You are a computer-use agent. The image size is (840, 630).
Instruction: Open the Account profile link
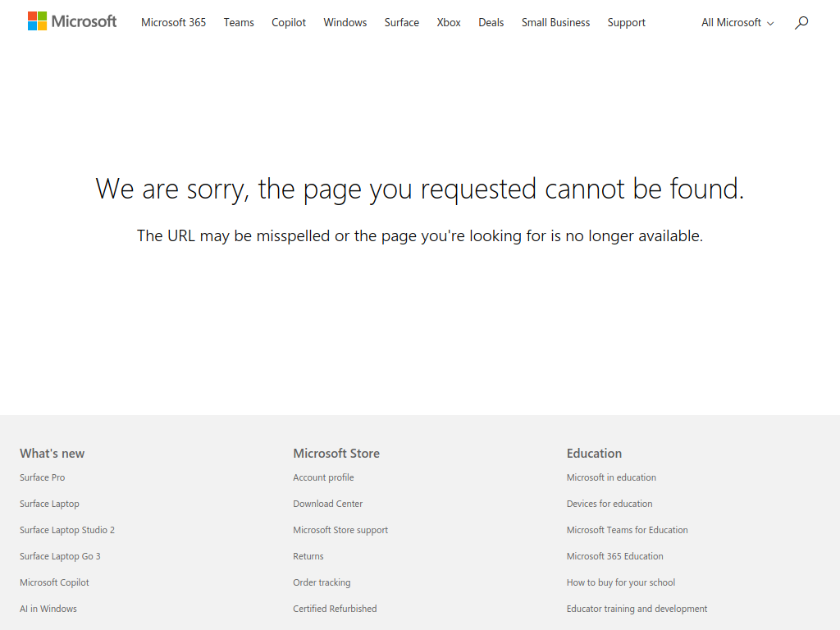point(323,477)
